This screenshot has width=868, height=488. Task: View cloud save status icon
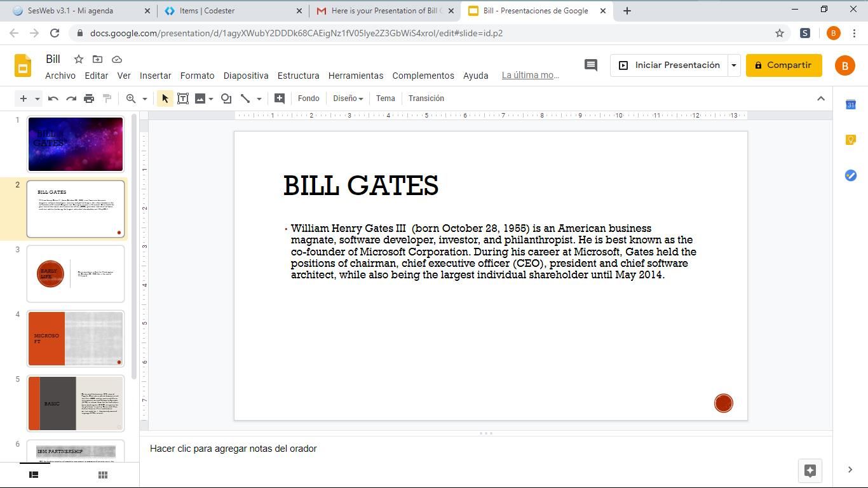click(x=117, y=59)
